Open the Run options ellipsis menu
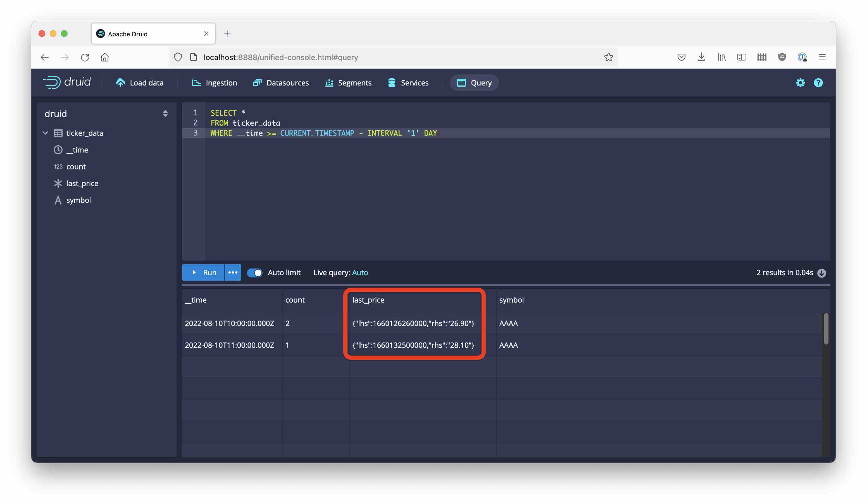This screenshot has width=867, height=504. click(233, 272)
